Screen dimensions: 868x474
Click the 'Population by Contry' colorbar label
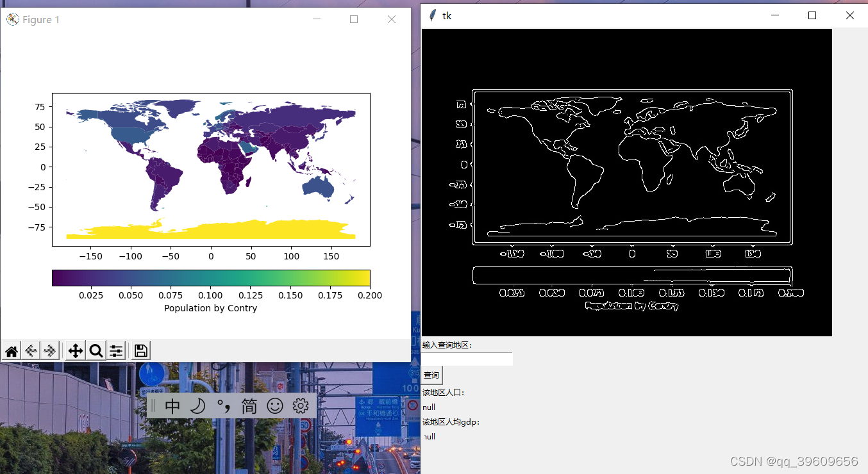[x=210, y=308]
